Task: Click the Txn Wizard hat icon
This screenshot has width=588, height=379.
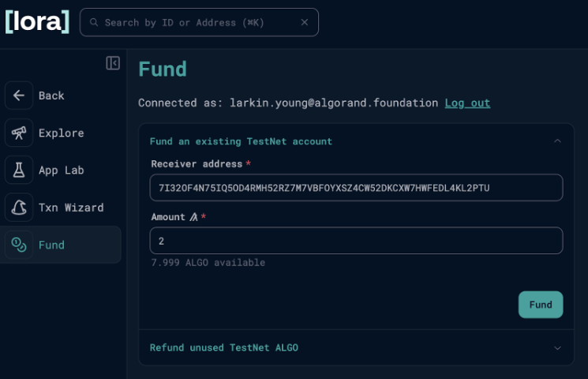Action: [x=19, y=208]
